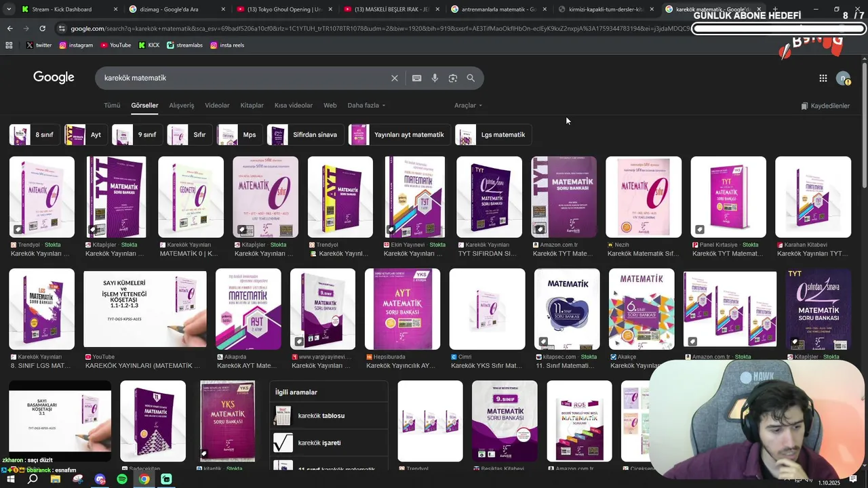Switch to the Tokyo Ghoul Opening browser tab
868x488 pixels.
tap(283, 9)
